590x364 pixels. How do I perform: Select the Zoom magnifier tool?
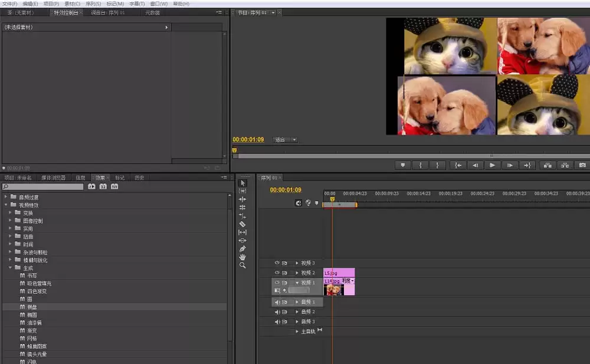pos(242,265)
